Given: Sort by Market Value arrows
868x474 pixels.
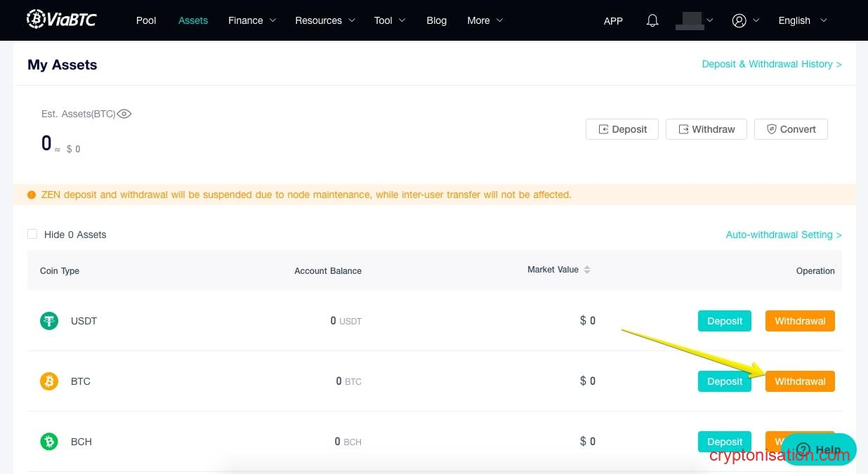Looking at the screenshot, I should pos(587,270).
